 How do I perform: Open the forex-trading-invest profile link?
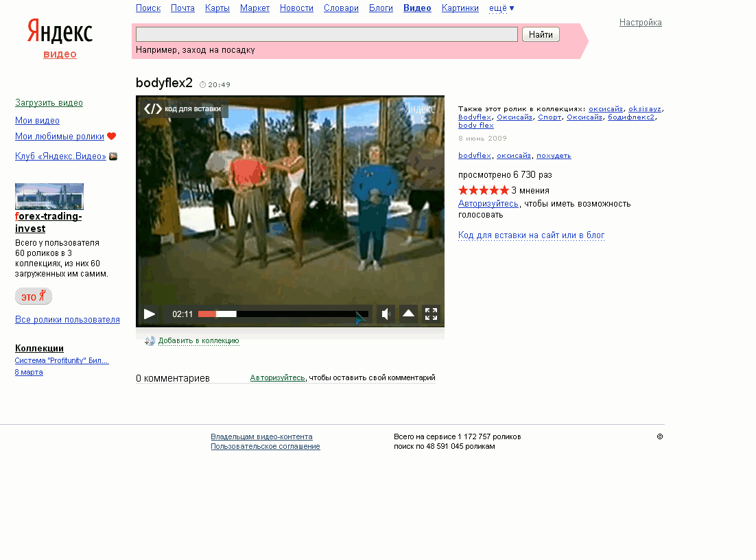pyautogui.click(x=48, y=222)
